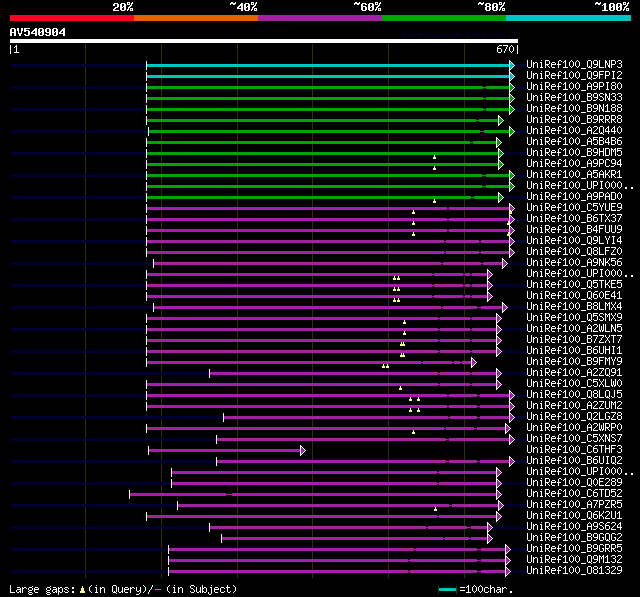Open hit UniRef100_Q9FPI2
Viewport: 640px width, 597px height.
574,75
